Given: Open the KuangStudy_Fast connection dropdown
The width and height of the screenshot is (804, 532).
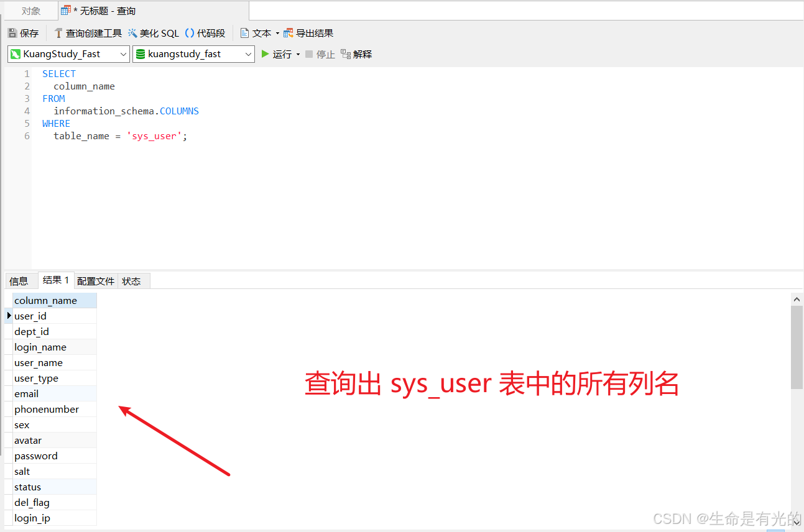Looking at the screenshot, I should [x=124, y=54].
